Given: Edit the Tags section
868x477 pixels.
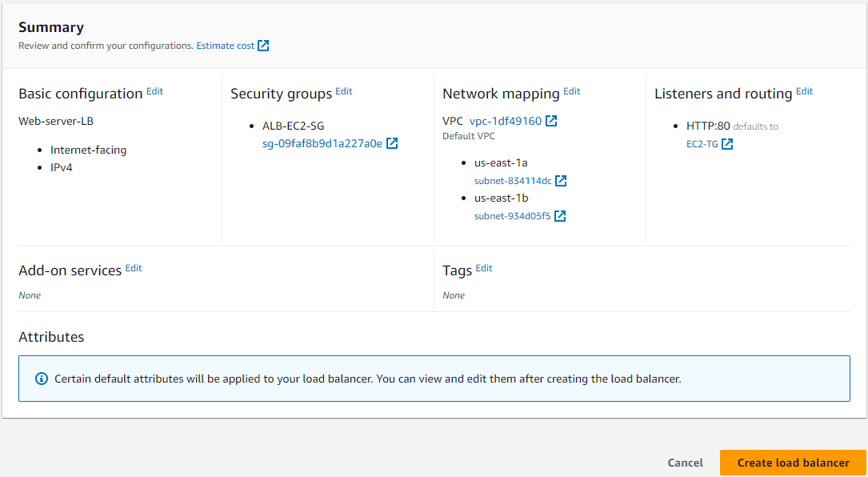Looking at the screenshot, I should 484,268.
